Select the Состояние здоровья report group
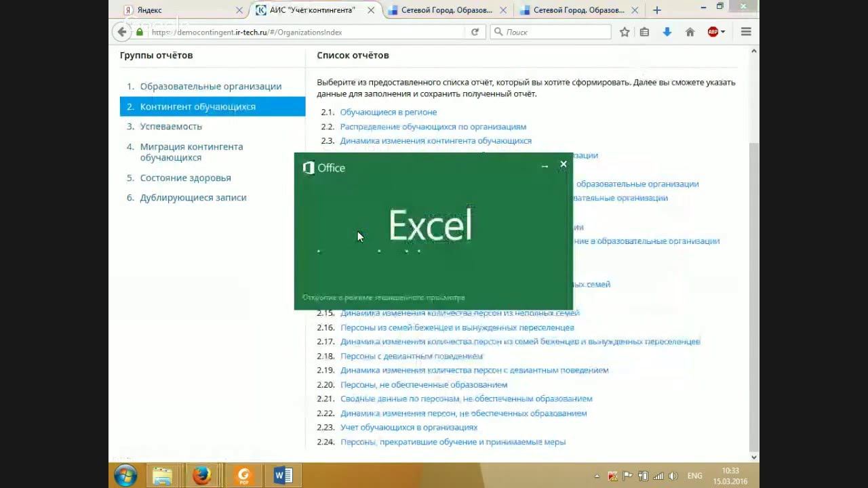 pos(186,178)
